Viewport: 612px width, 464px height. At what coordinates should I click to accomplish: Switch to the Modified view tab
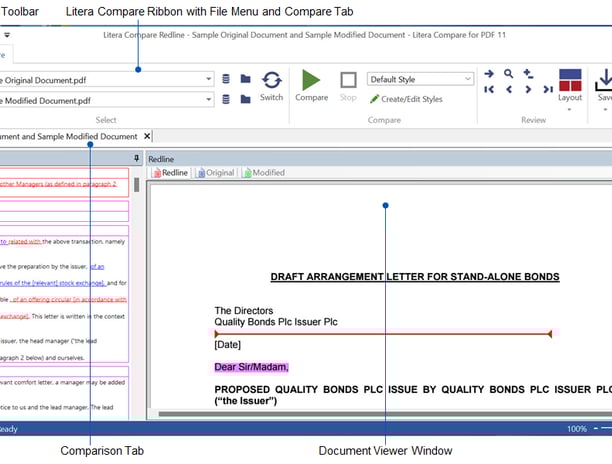pos(264,172)
